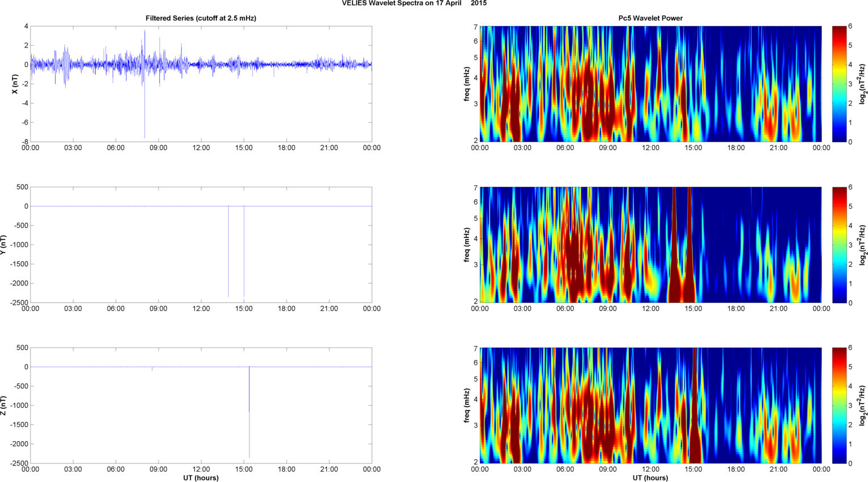The height and width of the screenshot is (482, 868).
Task: Click the '21:00' tick under the middle spectrogram
Action: coord(778,309)
